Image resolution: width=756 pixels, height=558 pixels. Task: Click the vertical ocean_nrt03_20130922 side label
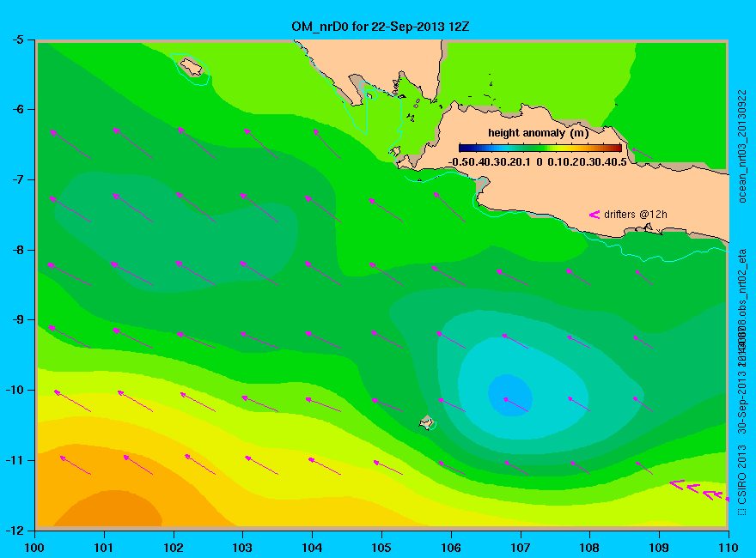[742, 146]
